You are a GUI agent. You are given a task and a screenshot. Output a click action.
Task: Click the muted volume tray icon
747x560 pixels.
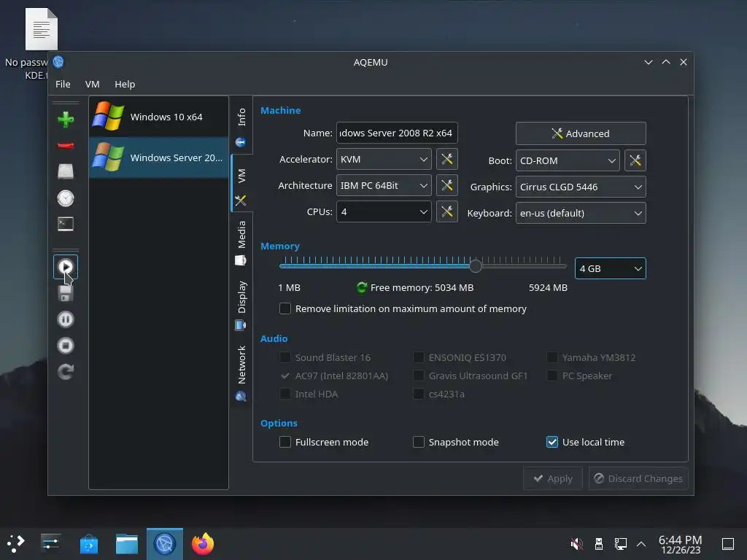(576, 544)
